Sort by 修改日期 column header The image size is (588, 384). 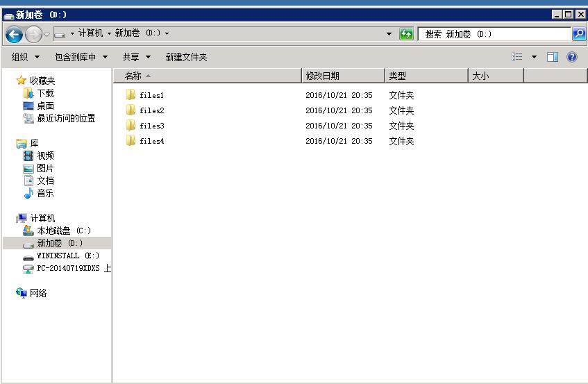coord(343,76)
